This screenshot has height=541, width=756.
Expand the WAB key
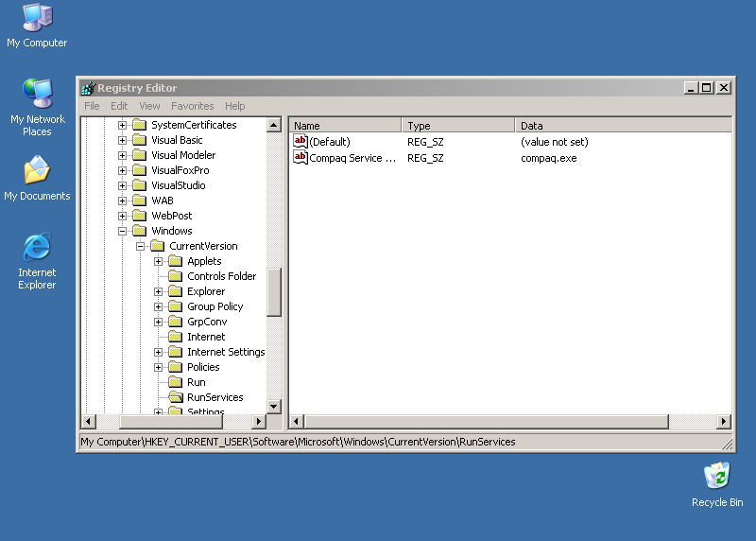point(122,201)
